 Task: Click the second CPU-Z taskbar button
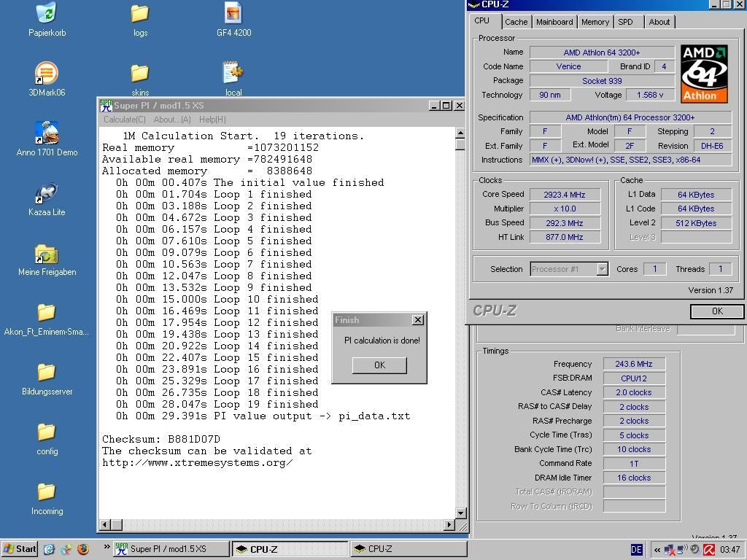[409, 549]
